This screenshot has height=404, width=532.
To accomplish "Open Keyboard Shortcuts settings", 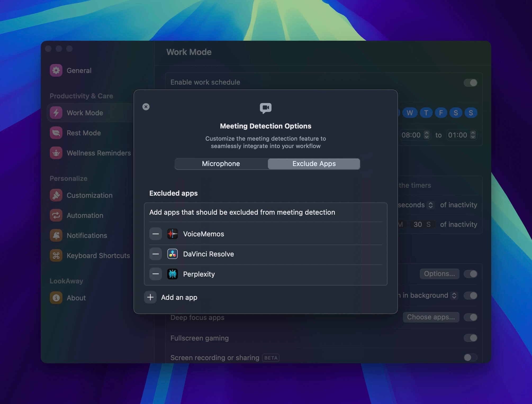I will tap(98, 255).
